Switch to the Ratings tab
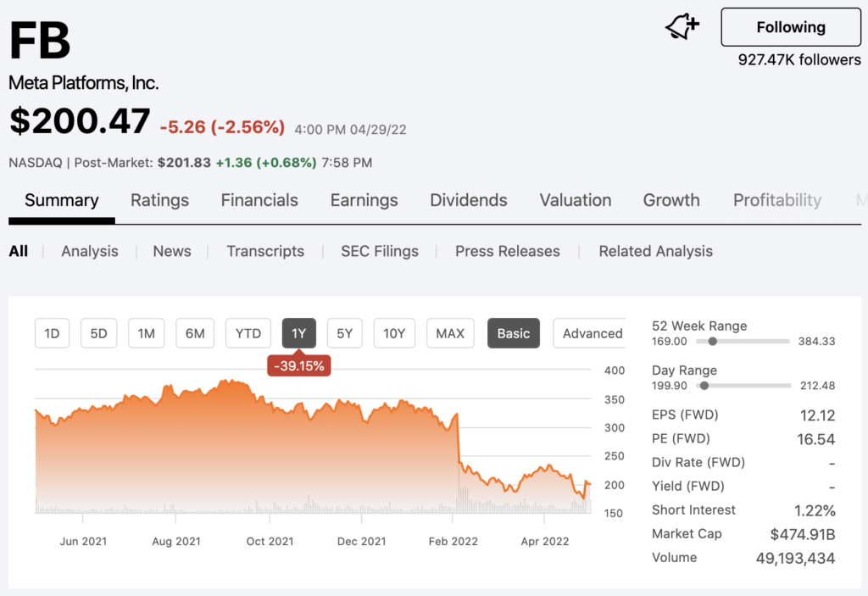 (x=159, y=200)
